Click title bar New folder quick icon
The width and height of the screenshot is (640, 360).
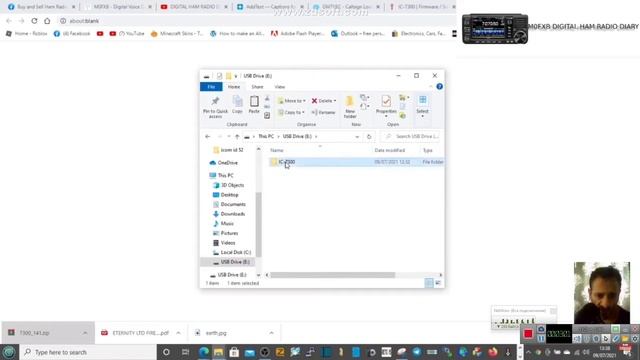click(x=228, y=76)
